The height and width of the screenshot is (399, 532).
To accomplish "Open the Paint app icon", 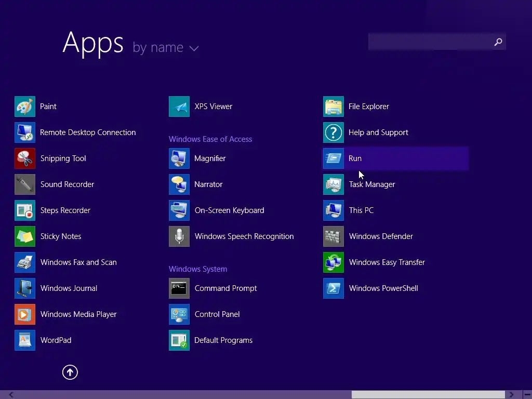I will (x=25, y=107).
